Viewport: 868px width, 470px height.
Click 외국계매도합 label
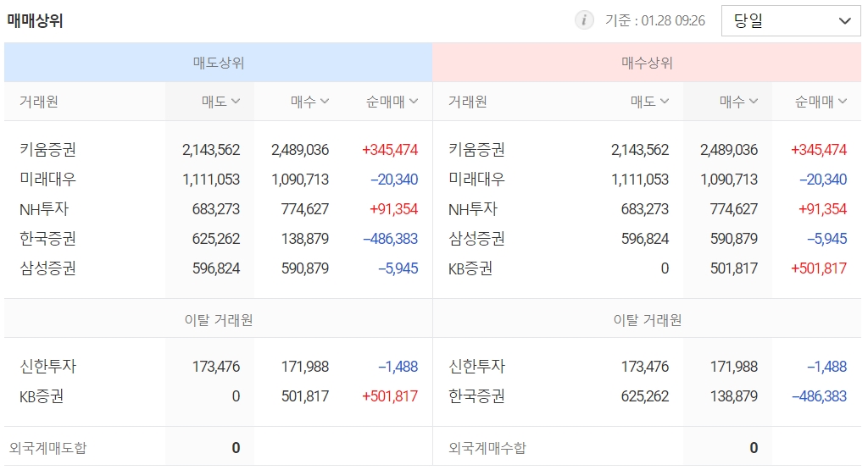click(47, 447)
